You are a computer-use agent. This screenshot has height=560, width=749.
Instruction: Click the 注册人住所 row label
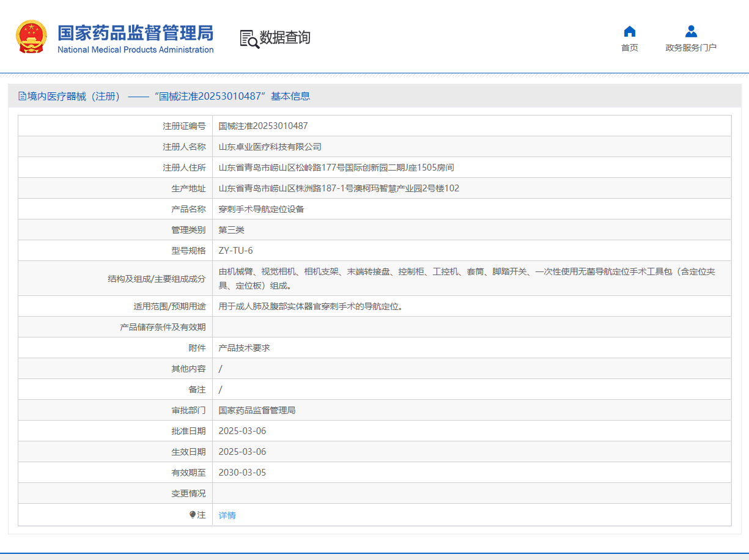point(184,168)
